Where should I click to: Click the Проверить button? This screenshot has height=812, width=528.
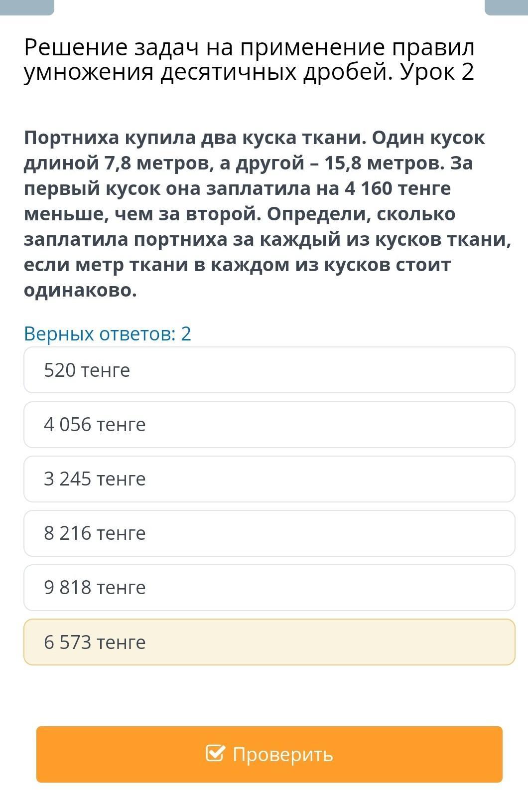click(269, 754)
